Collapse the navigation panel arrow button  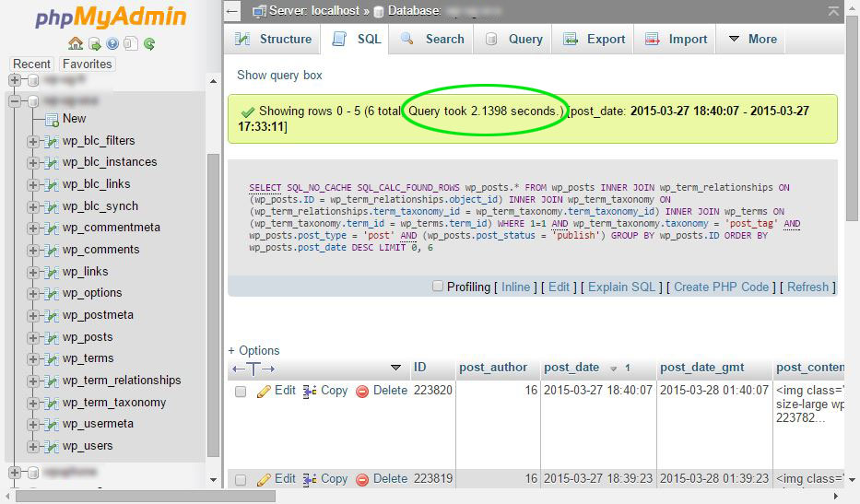tap(232, 10)
